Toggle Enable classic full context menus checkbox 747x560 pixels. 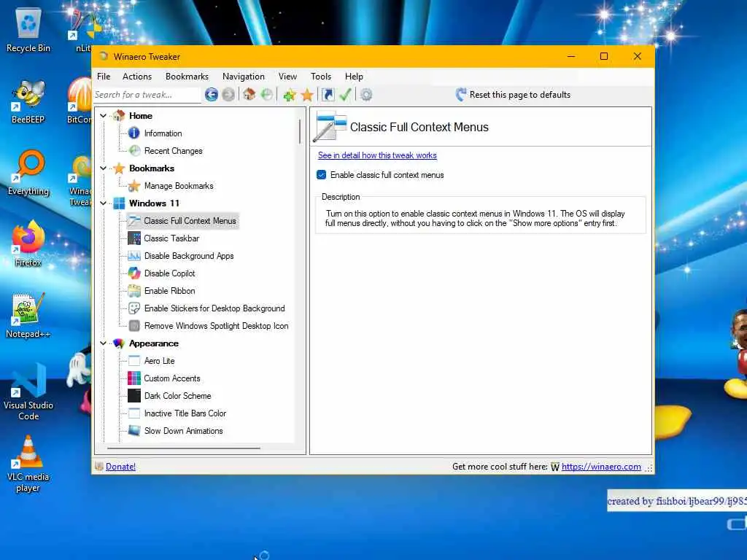(x=321, y=175)
